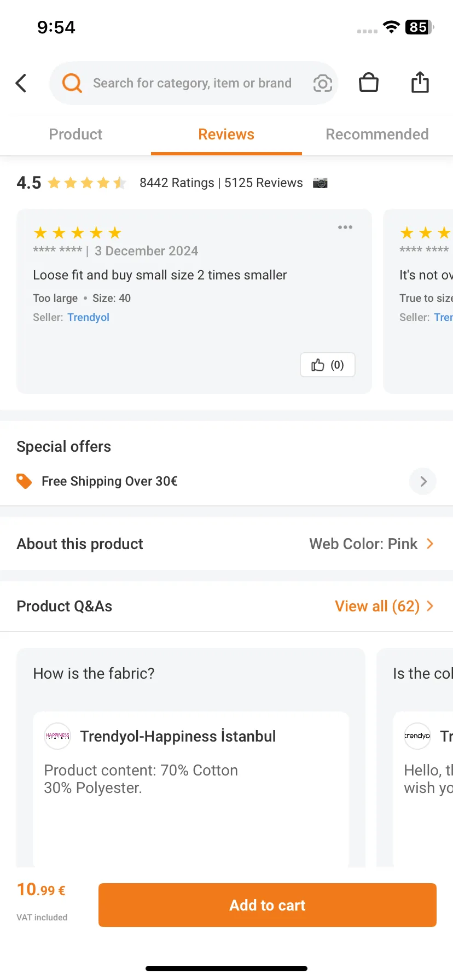The image size is (453, 980).
Task: Select the Reviews tab
Action: coord(226,135)
